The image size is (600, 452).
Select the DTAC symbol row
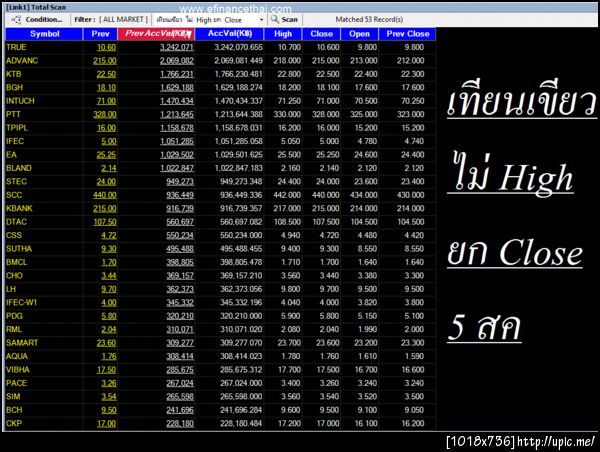click(220, 222)
